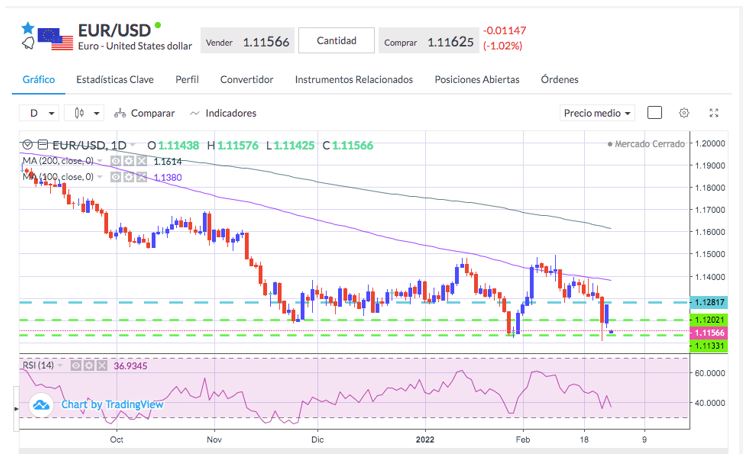
Task: Toggle the blue favorite star for EUR/USD
Action: point(28,28)
